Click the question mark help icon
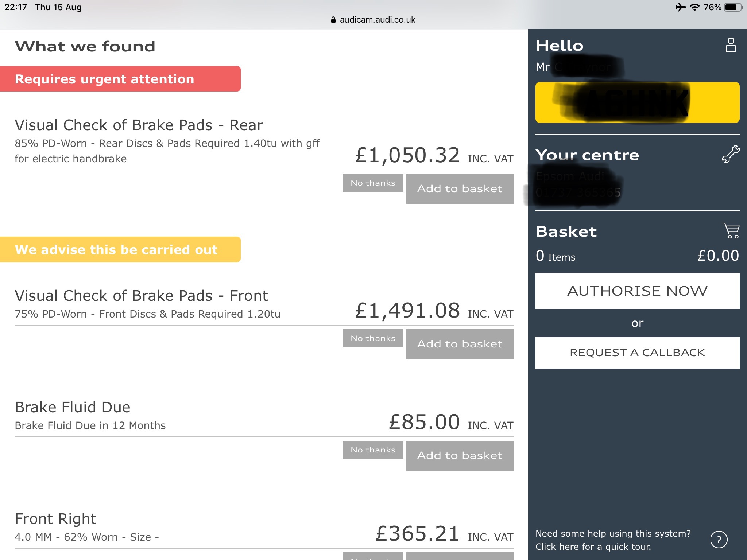The height and width of the screenshot is (560, 747). (x=719, y=540)
